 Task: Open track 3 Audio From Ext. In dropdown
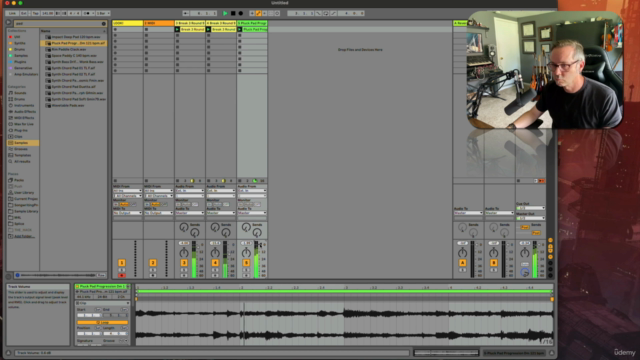pos(190,191)
